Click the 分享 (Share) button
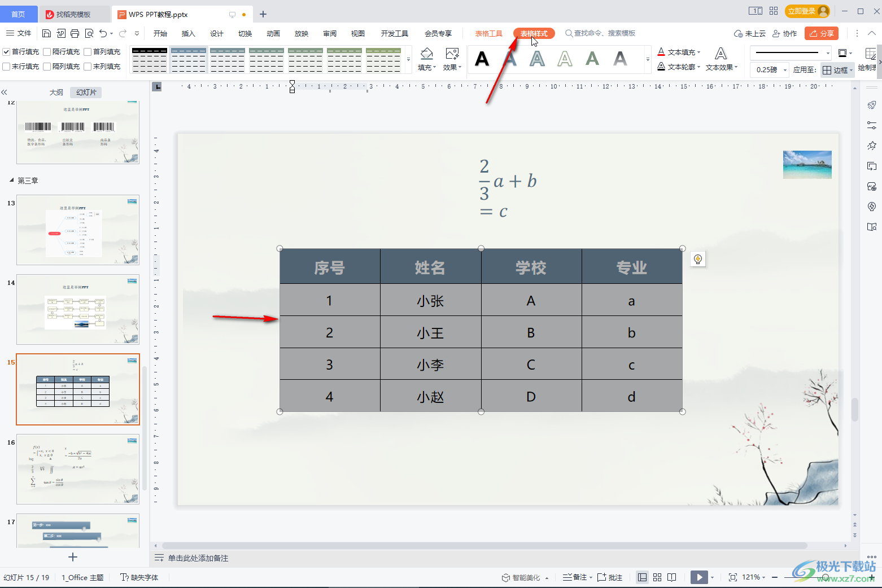882x588 pixels. 822,33
